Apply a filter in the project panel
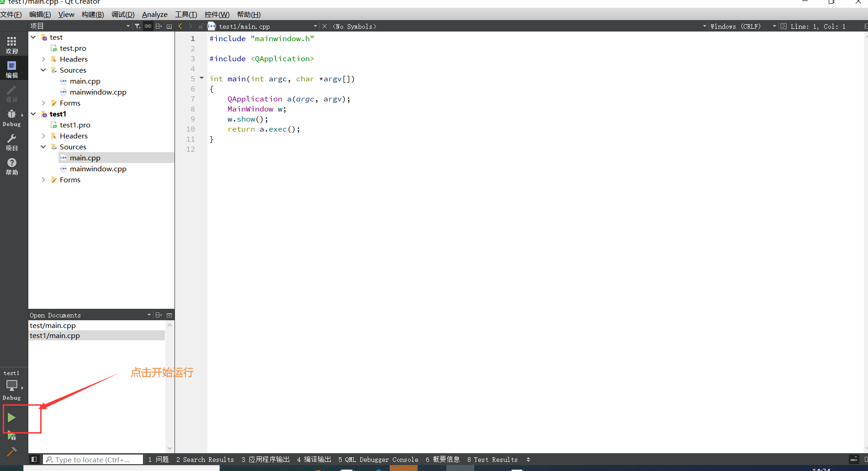This screenshot has height=471, width=868. coord(138,26)
